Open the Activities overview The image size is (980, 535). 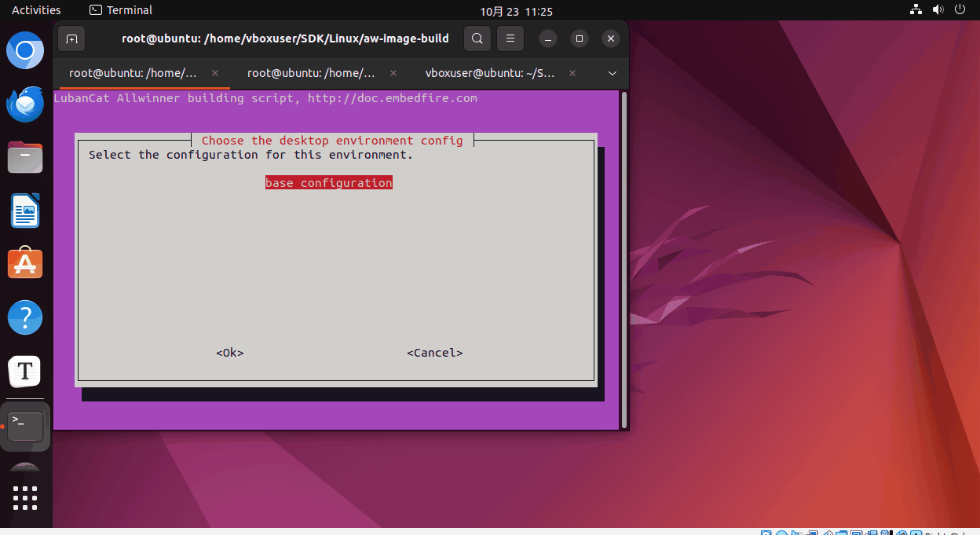[x=36, y=10]
